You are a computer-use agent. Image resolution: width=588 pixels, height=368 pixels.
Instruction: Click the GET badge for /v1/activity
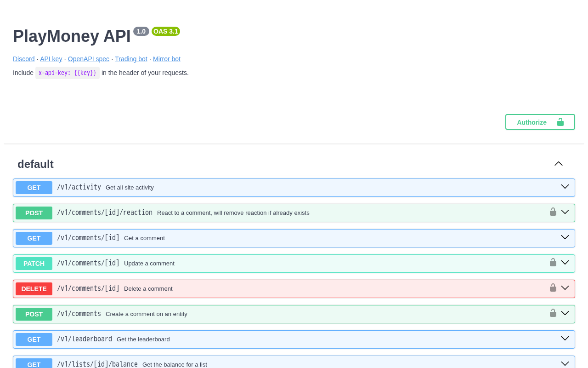click(34, 188)
